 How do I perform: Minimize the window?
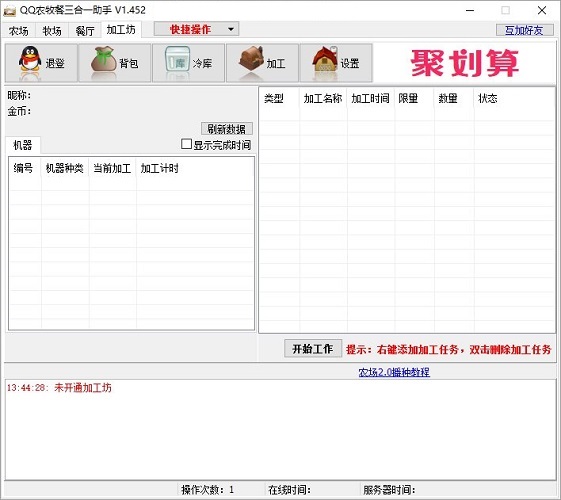click(470, 11)
